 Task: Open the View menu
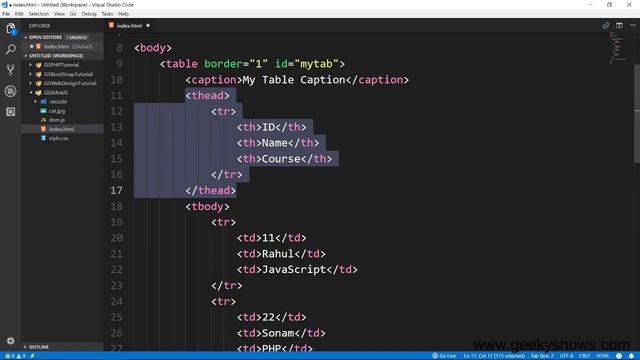click(59, 14)
